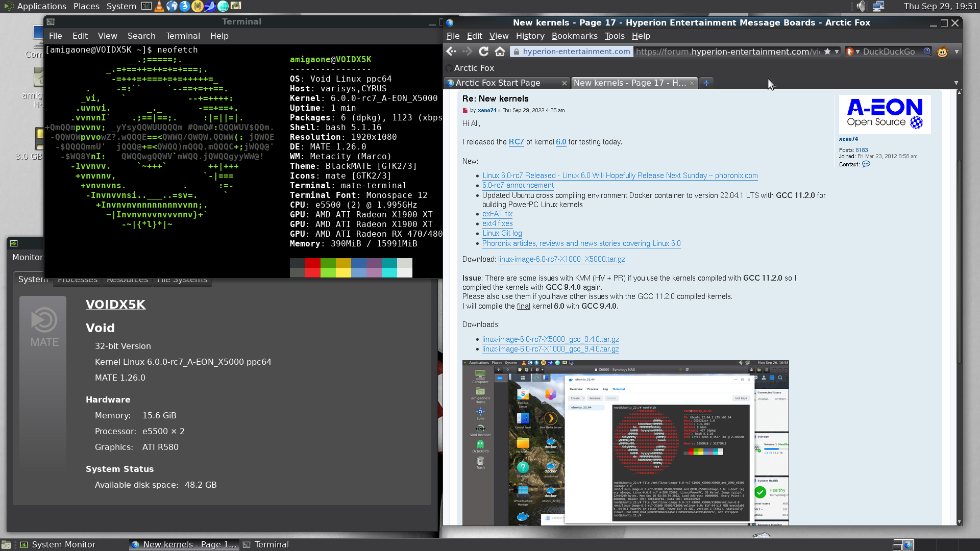
Task: Click the site identity lock icon
Action: coord(516,52)
